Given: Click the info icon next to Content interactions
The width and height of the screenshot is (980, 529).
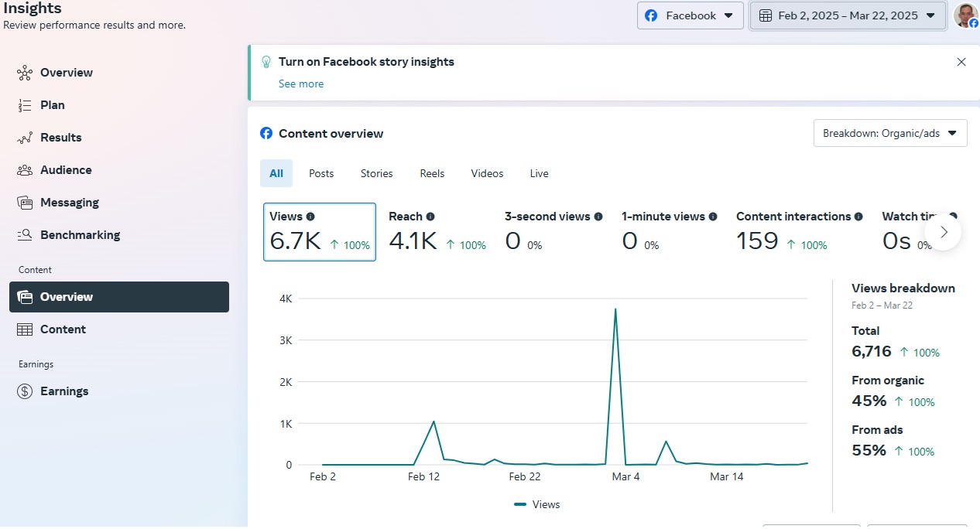Looking at the screenshot, I should pyautogui.click(x=858, y=217).
